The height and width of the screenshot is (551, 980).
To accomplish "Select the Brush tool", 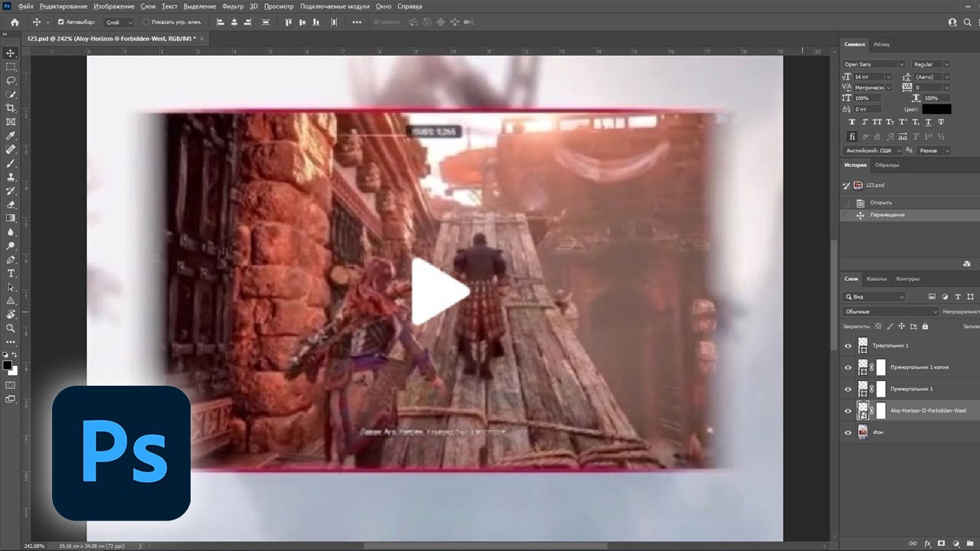I will pyautogui.click(x=11, y=163).
